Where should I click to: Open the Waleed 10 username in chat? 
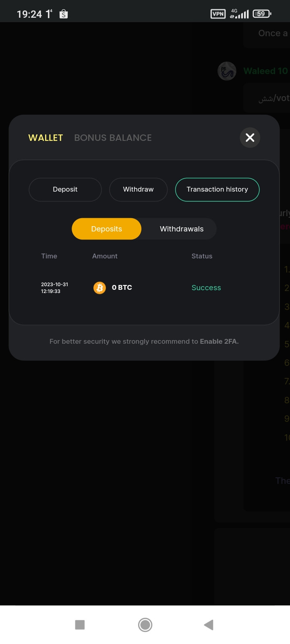tap(265, 71)
